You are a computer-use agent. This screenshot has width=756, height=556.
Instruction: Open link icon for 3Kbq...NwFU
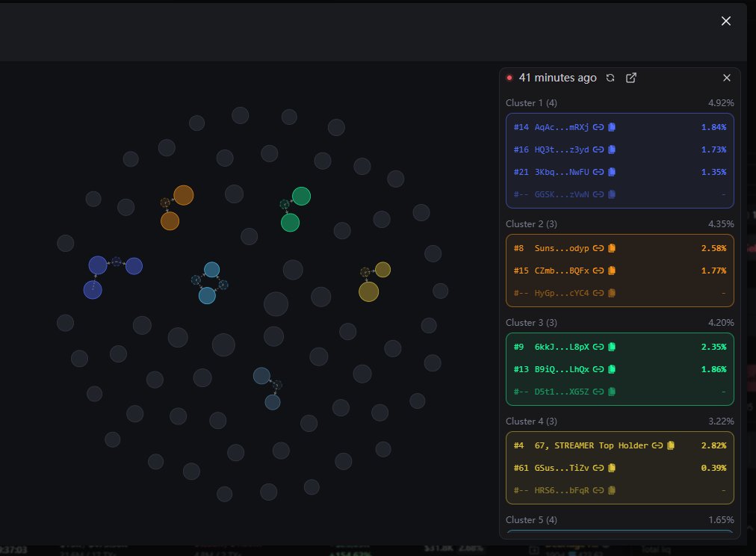(x=598, y=172)
